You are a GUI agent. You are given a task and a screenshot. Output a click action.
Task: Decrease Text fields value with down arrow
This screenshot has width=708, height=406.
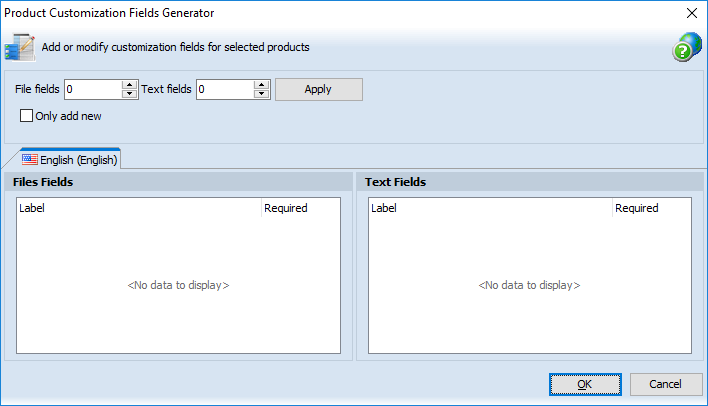click(262, 94)
